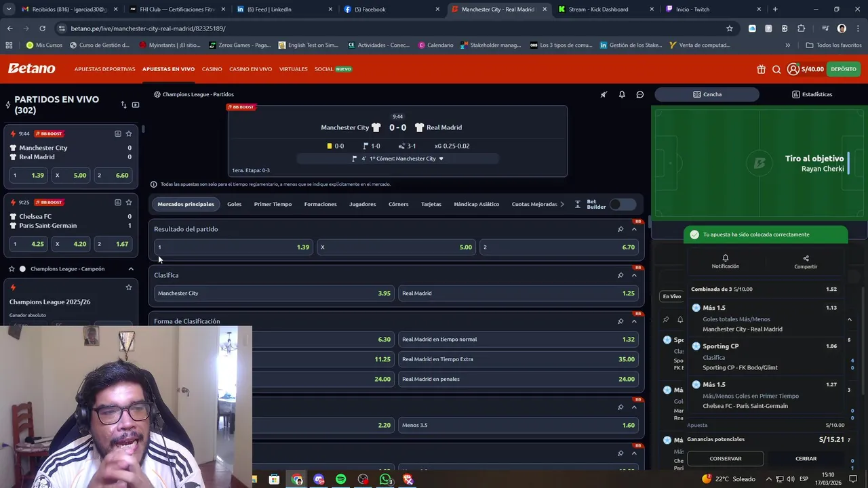Click the CERRAR button in receipt
The width and height of the screenshot is (868, 488).
[x=806, y=459]
